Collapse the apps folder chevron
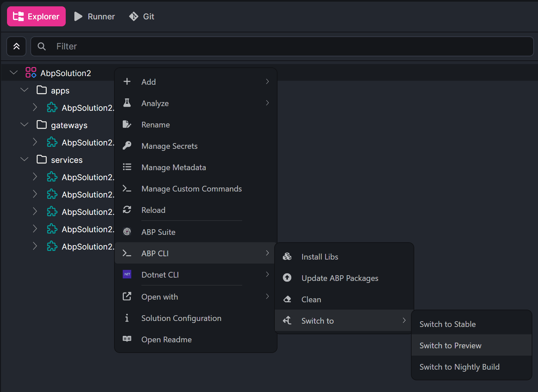Screen dimensions: 538x392 click(x=24, y=90)
